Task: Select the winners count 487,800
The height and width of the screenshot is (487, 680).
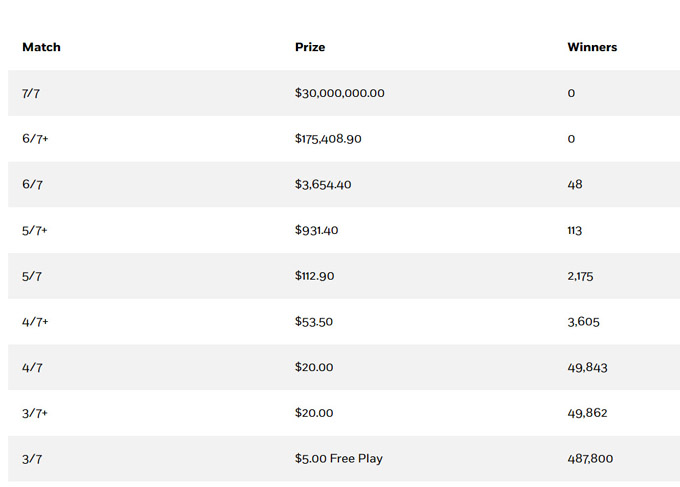Action: pos(590,459)
